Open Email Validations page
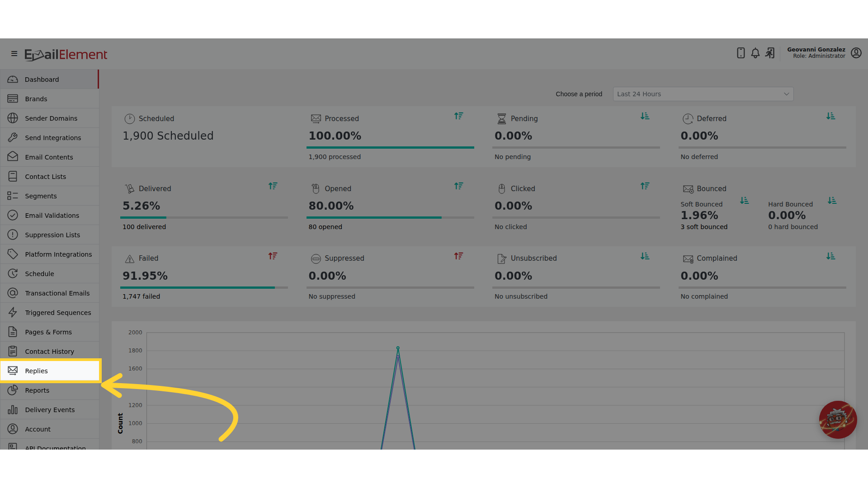Image resolution: width=868 pixels, height=488 pixels. [50, 216]
